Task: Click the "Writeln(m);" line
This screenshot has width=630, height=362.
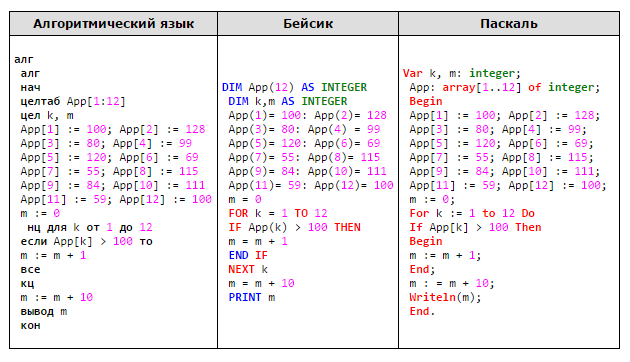Action: [445, 297]
